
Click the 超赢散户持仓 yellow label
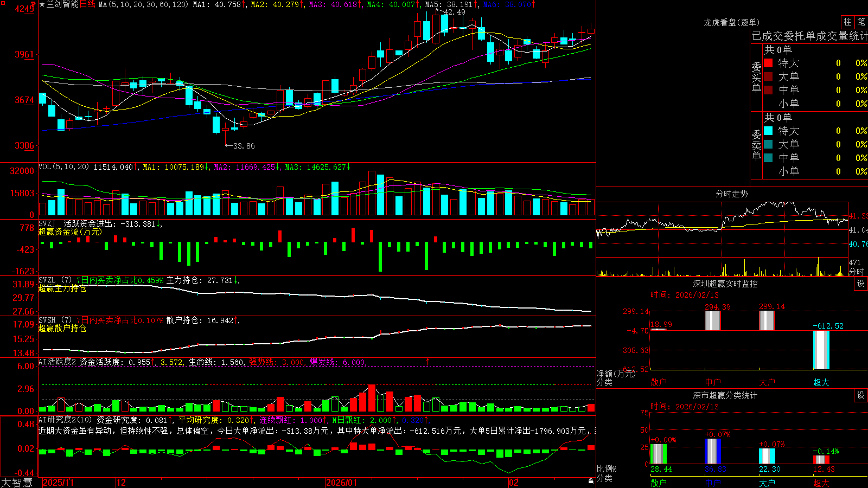62,329
